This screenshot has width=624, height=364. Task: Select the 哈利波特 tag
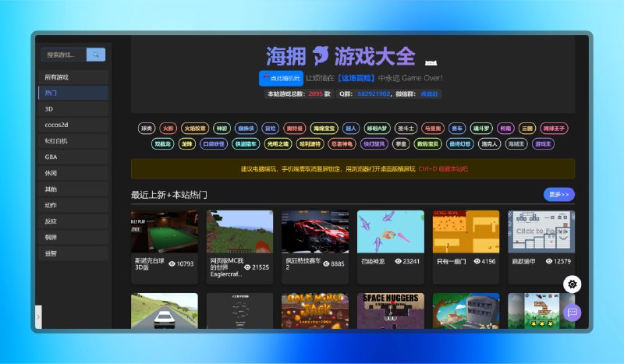coord(310,144)
